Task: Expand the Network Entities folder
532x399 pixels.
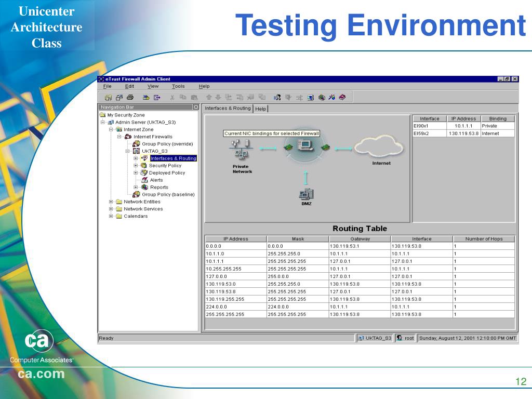Action: 111,202
